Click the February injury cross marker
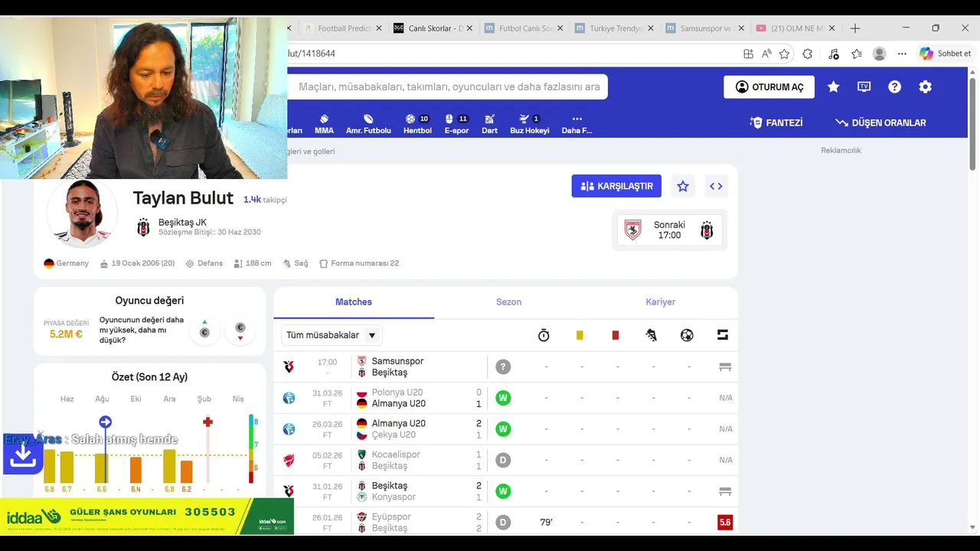 point(207,422)
